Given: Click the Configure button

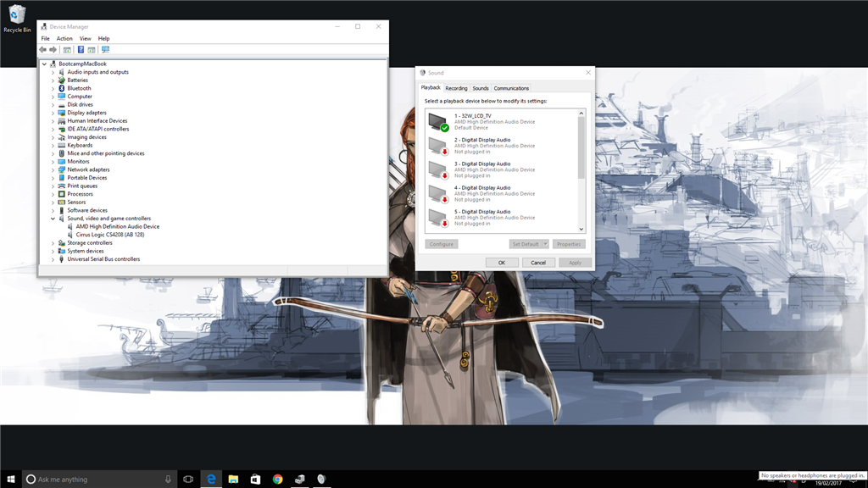Looking at the screenshot, I should (441, 244).
